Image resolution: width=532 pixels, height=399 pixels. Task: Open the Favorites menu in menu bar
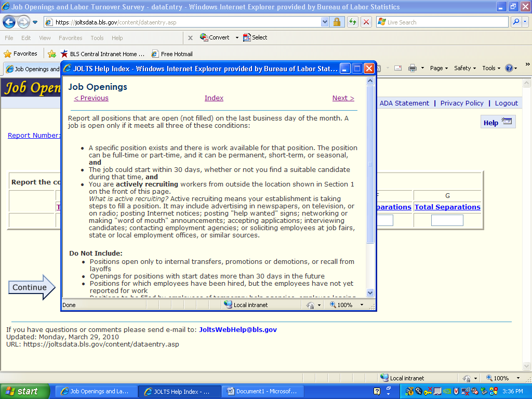click(70, 38)
